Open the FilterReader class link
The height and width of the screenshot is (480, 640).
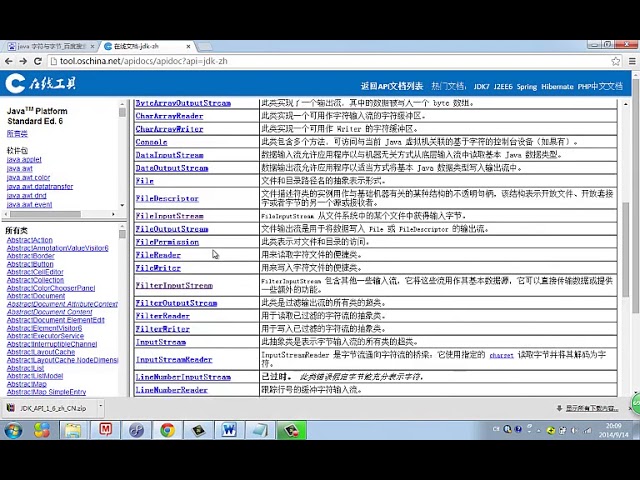162,316
